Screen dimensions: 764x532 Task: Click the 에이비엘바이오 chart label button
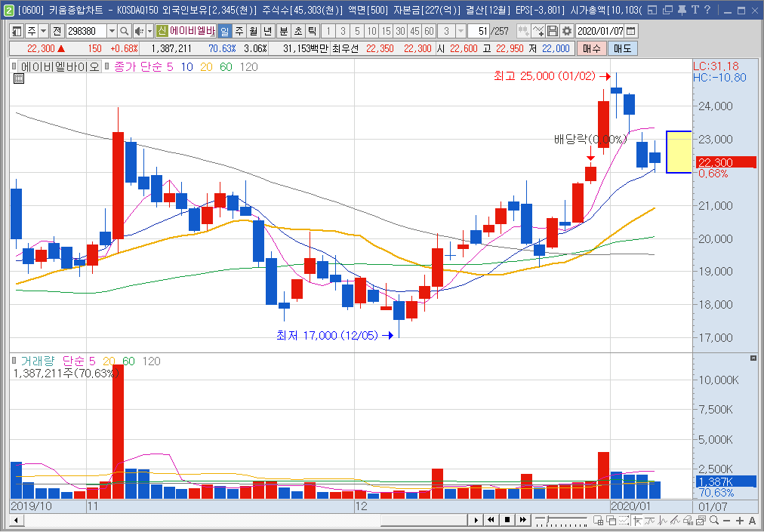coord(58,66)
